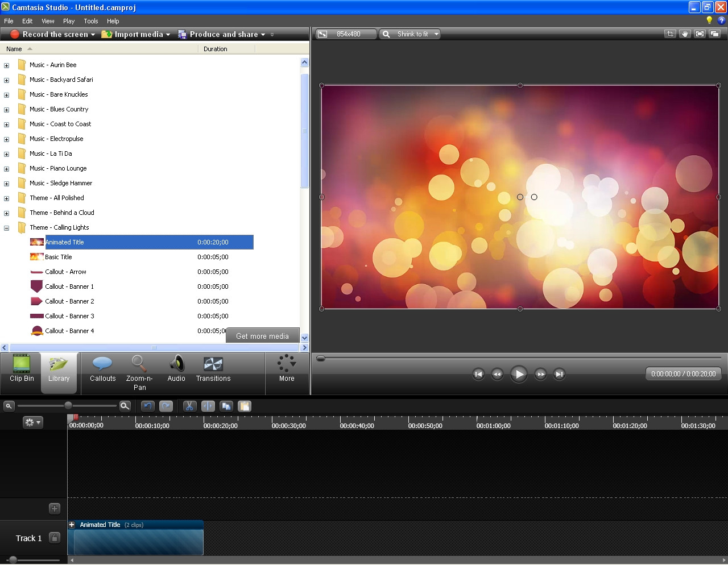The image size is (728, 565).
Task: Switch to the Clip Bin tab
Action: pos(22,369)
